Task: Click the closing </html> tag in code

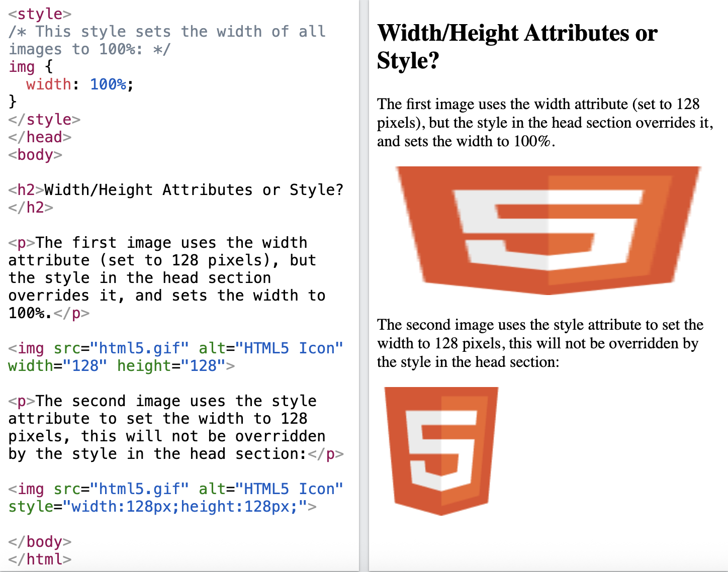Action: [40, 559]
